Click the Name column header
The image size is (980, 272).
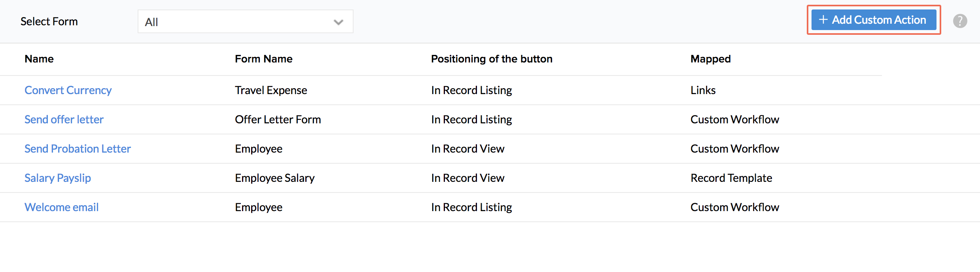tap(39, 59)
